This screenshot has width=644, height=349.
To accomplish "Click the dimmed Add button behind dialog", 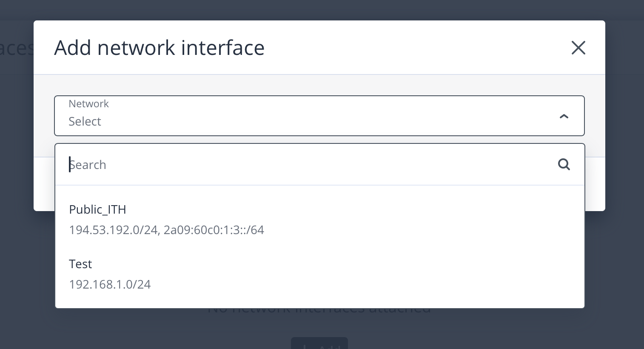I will (319, 344).
